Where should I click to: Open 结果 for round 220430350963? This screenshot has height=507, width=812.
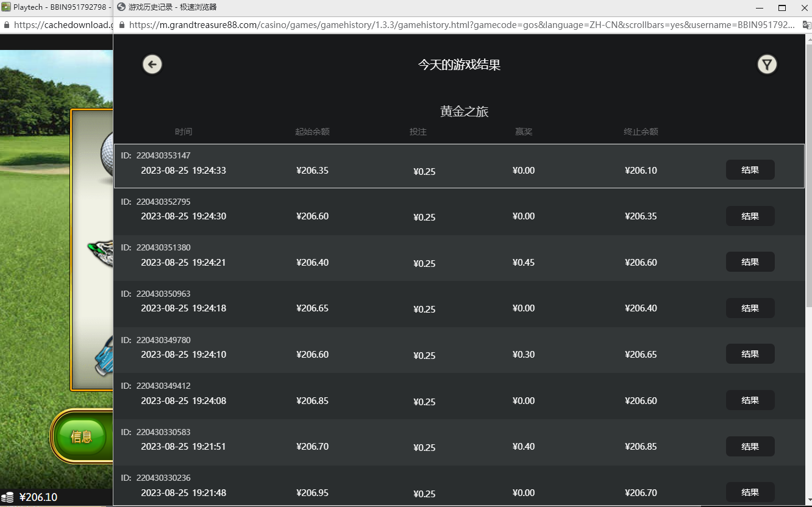tap(750, 308)
